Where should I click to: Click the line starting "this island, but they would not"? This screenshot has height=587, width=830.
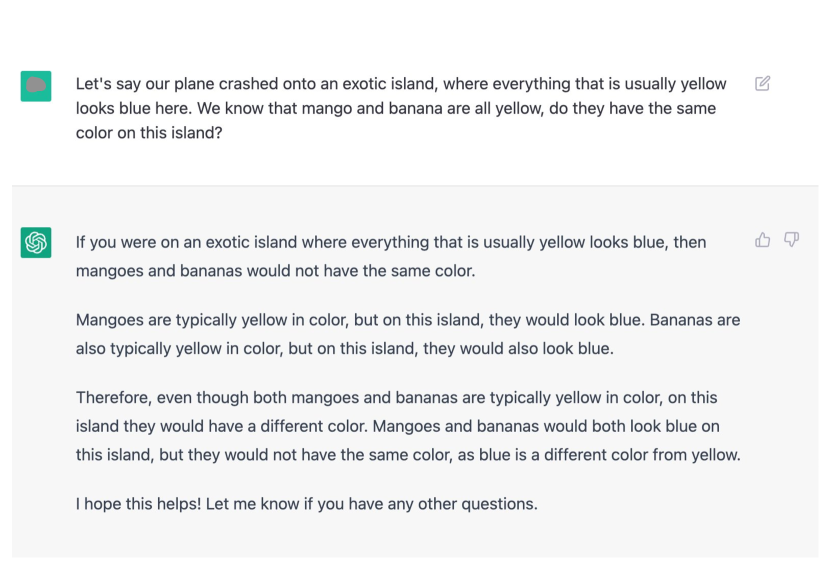[408, 455]
